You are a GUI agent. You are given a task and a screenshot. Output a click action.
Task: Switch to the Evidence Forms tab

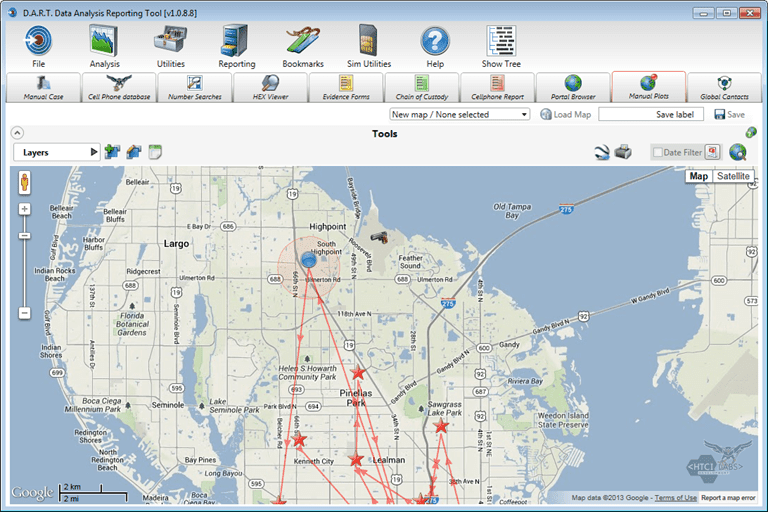346,87
